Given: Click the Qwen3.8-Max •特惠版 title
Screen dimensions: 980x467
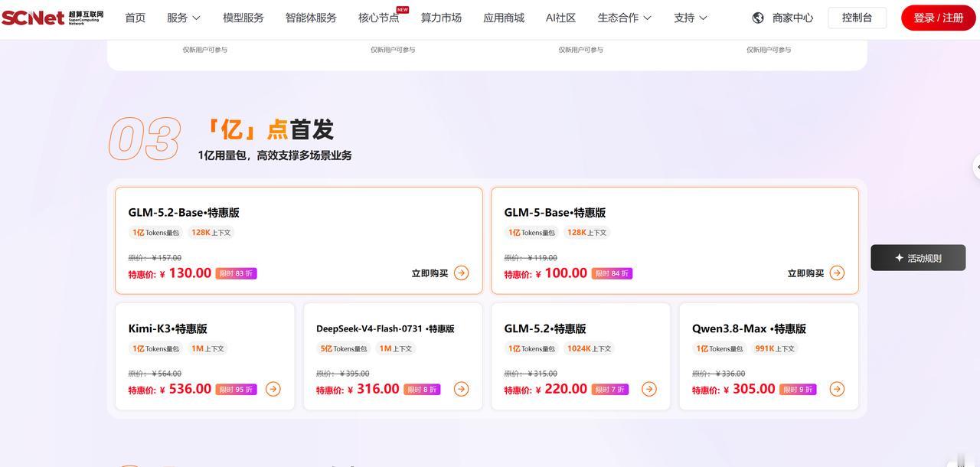Looking at the screenshot, I should [749, 328].
